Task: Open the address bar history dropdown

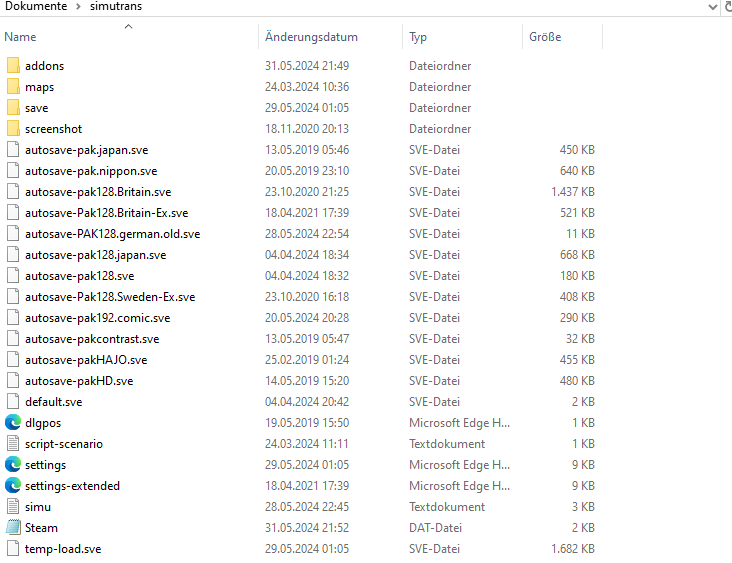Action: (713, 6)
